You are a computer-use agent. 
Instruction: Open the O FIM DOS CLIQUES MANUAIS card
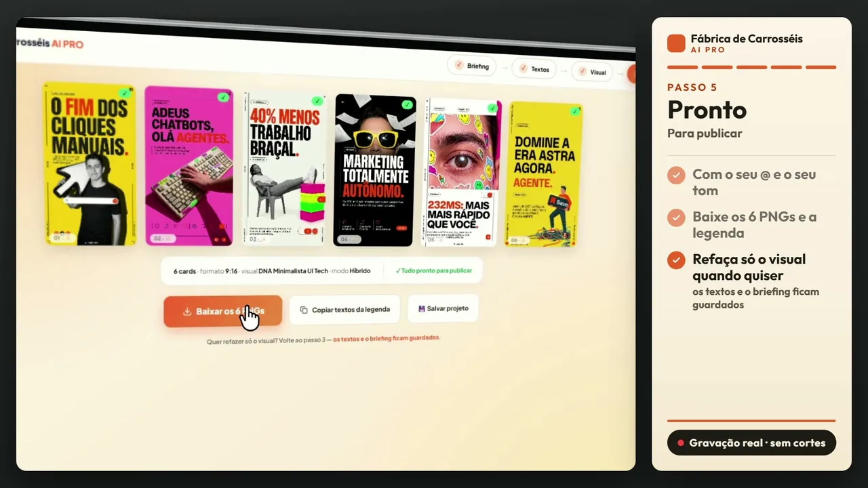point(89,163)
